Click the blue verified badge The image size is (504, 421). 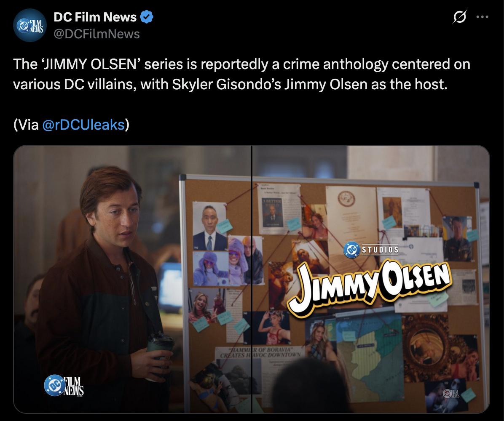(147, 17)
